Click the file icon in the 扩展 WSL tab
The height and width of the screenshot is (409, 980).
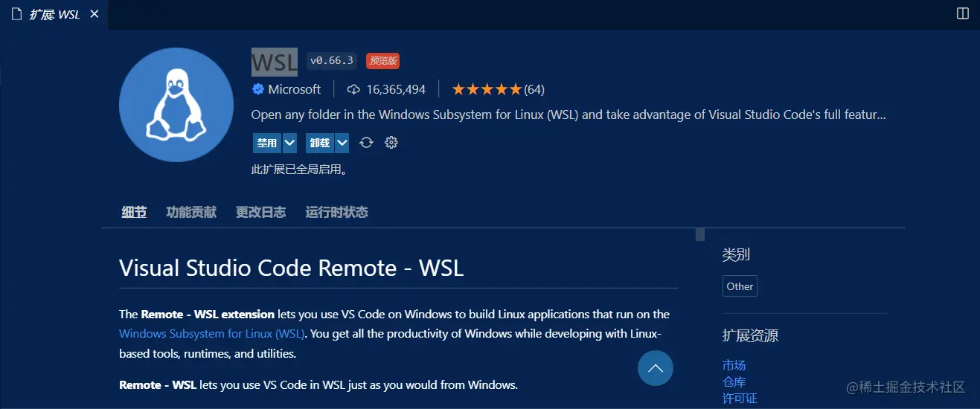[x=16, y=14]
